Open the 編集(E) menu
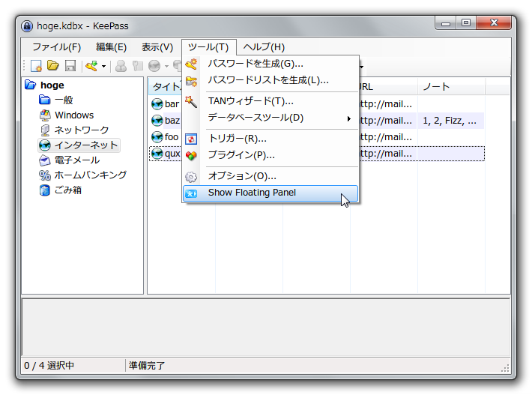This screenshot has width=532, height=395. pos(112,47)
